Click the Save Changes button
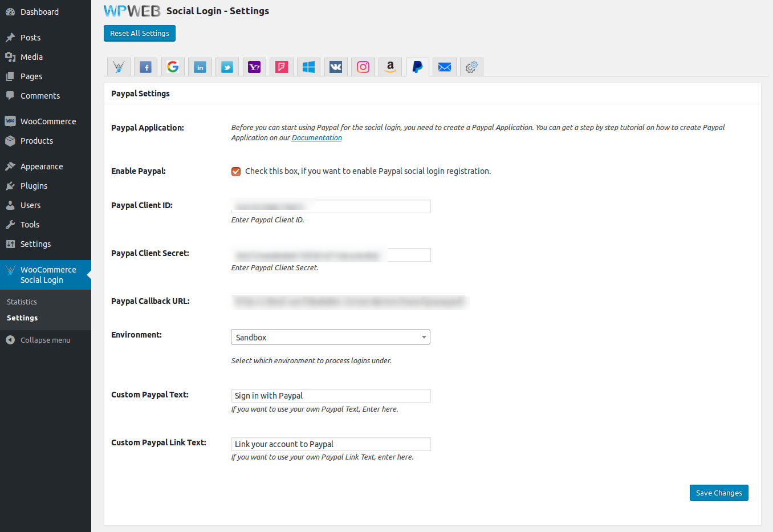773x532 pixels. point(719,493)
